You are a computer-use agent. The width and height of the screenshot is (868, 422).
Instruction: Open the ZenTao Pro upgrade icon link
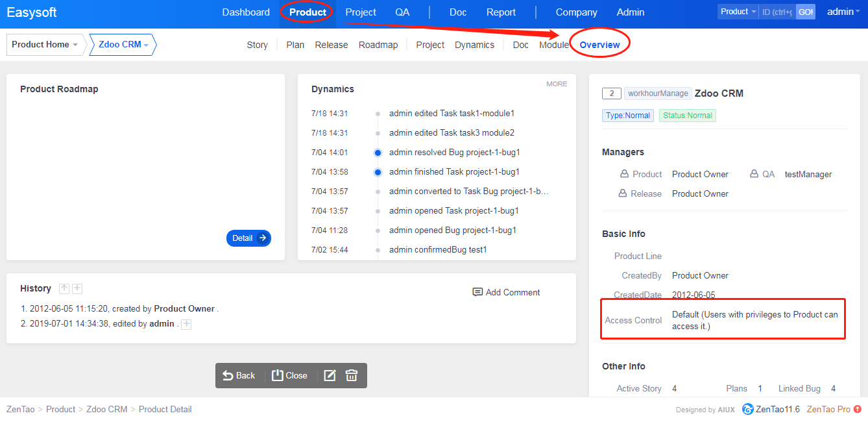click(x=857, y=409)
